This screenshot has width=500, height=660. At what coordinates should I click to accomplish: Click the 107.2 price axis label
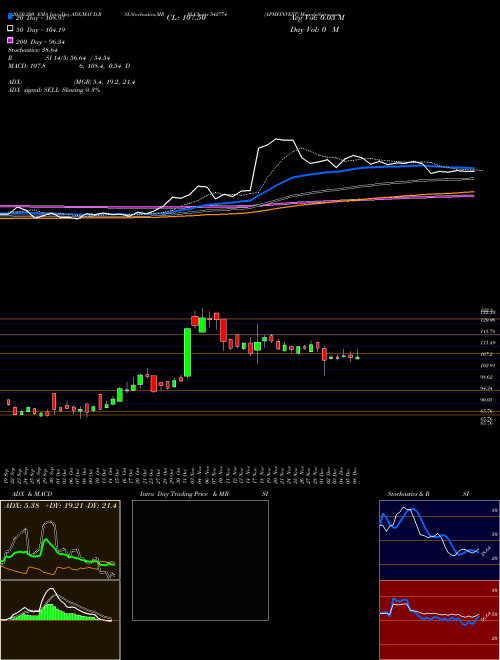click(x=487, y=354)
